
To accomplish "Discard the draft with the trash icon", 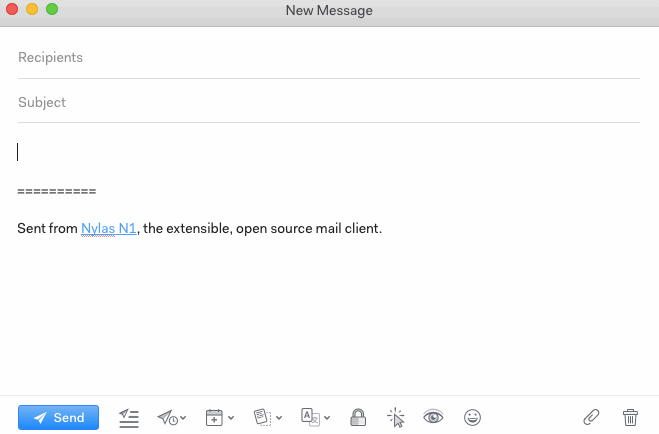I will tap(630, 417).
